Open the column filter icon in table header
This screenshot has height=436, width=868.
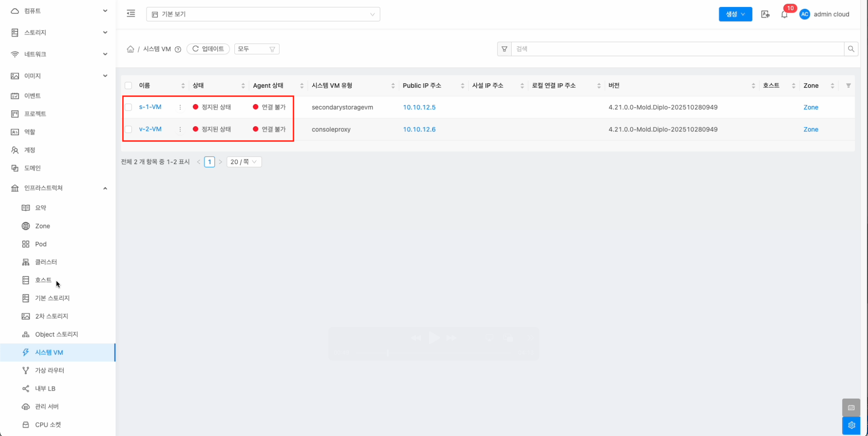click(848, 86)
